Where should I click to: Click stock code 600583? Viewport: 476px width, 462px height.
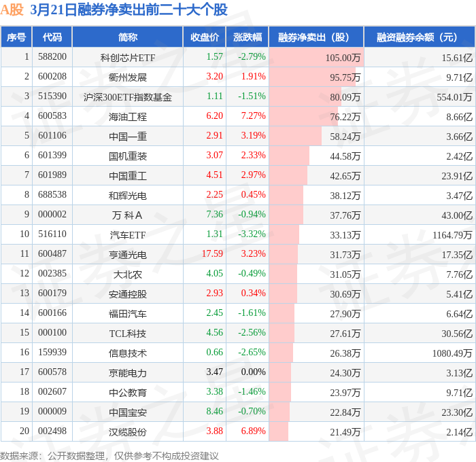click(52, 116)
